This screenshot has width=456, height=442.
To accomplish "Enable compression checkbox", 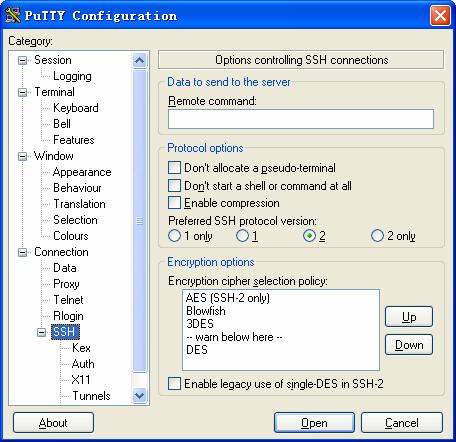I will [x=174, y=203].
